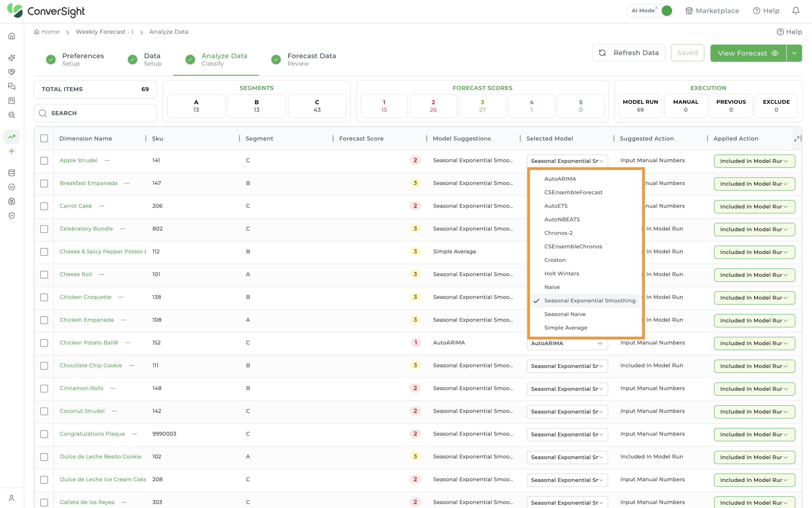Open the chat bubbles icon in sidebar
The height and width of the screenshot is (508, 812).
[x=12, y=86]
